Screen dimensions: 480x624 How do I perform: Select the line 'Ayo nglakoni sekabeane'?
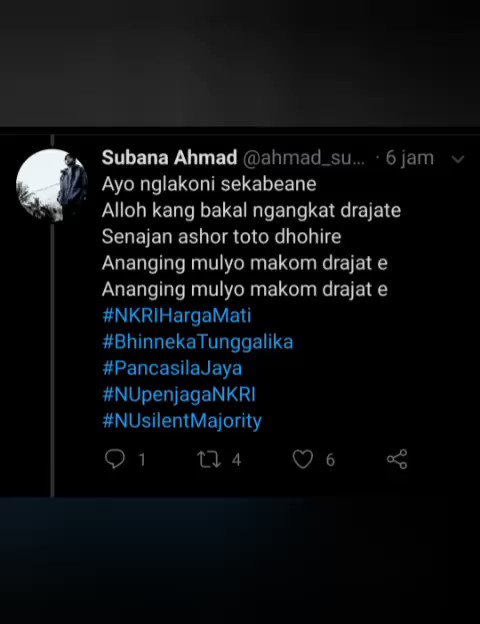pyautogui.click(x=209, y=184)
